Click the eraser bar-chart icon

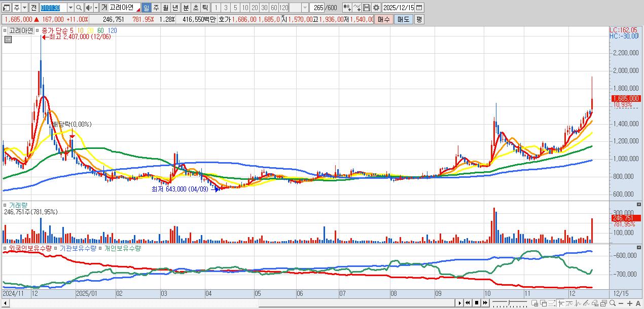coord(595,303)
